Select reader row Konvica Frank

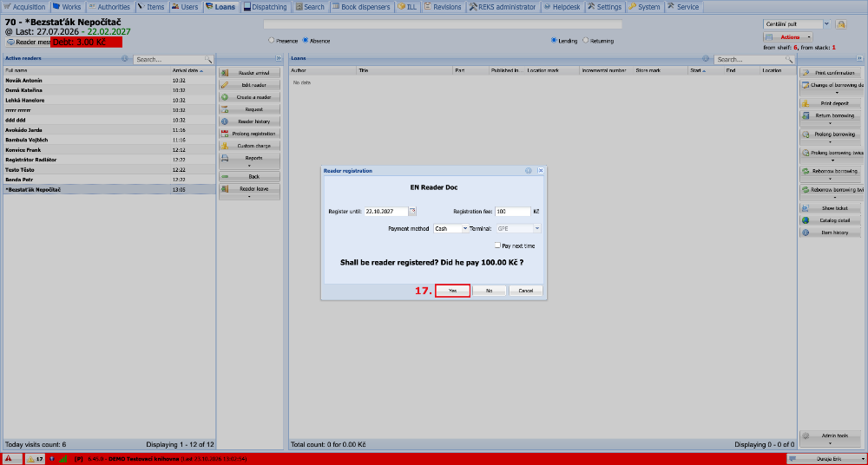tap(109, 149)
